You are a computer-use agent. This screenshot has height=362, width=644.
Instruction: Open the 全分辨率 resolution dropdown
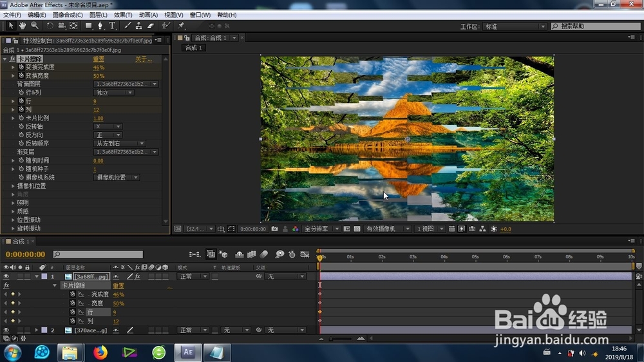(321, 229)
